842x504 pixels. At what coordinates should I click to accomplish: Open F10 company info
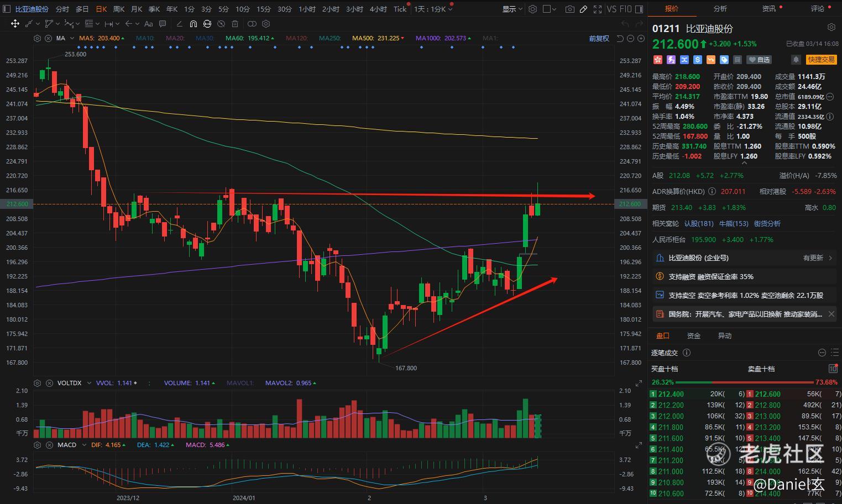(x=625, y=9)
